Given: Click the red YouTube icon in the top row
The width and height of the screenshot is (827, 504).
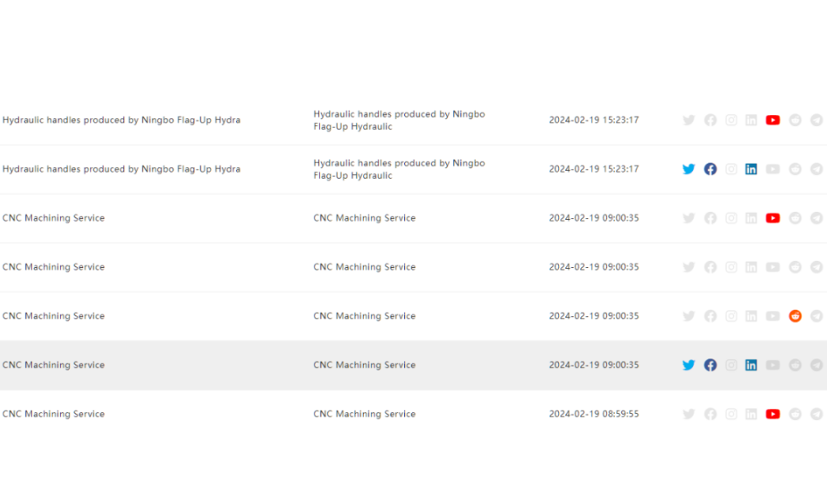Looking at the screenshot, I should point(772,120).
